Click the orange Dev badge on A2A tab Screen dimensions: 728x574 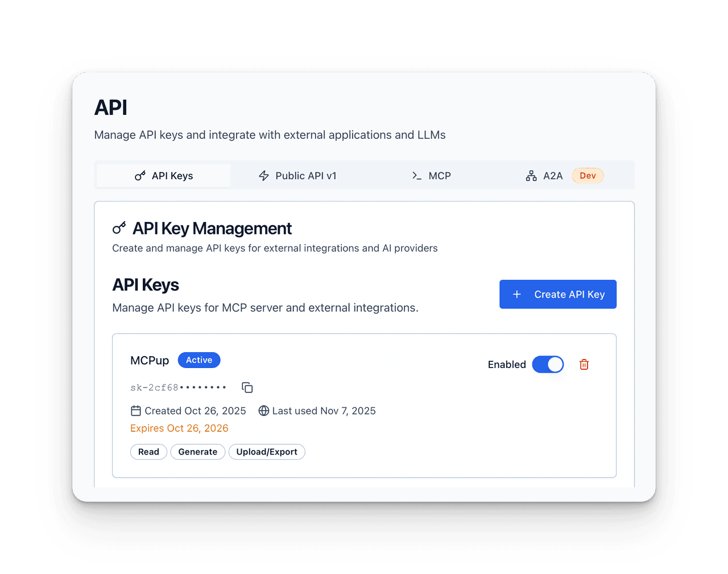point(588,176)
